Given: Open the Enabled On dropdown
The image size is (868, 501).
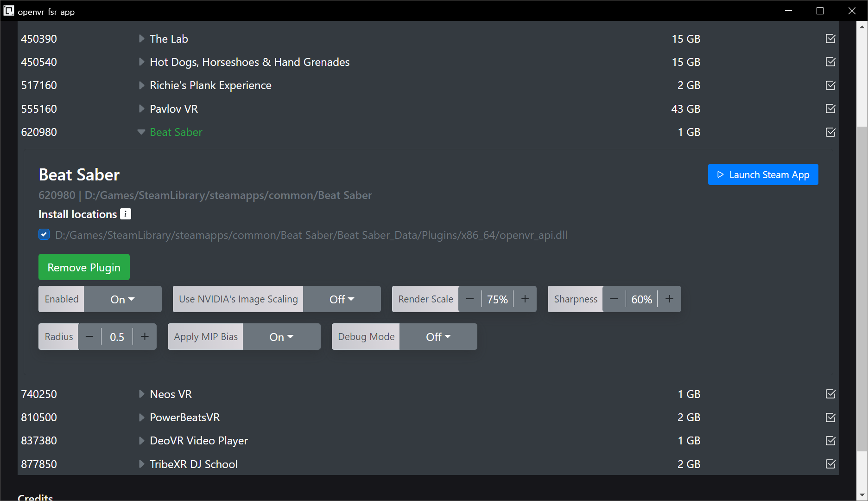Looking at the screenshot, I should tap(122, 299).
